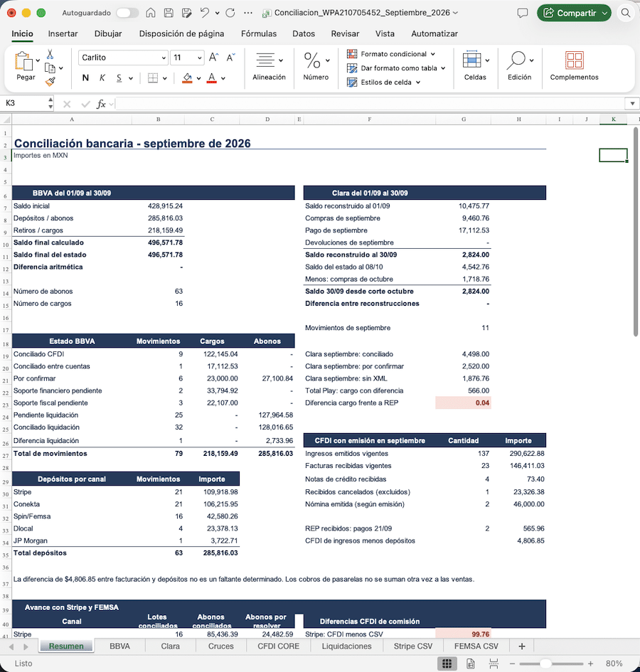Click the zoom out minus button

[512, 663]
